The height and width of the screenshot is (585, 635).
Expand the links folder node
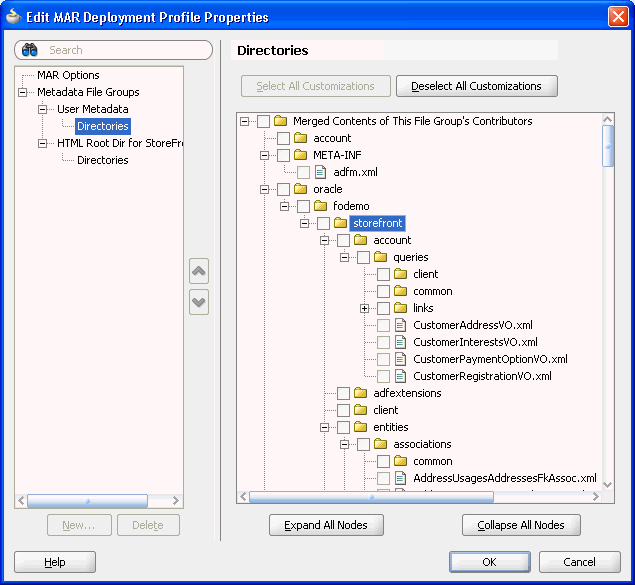(364, 308)
